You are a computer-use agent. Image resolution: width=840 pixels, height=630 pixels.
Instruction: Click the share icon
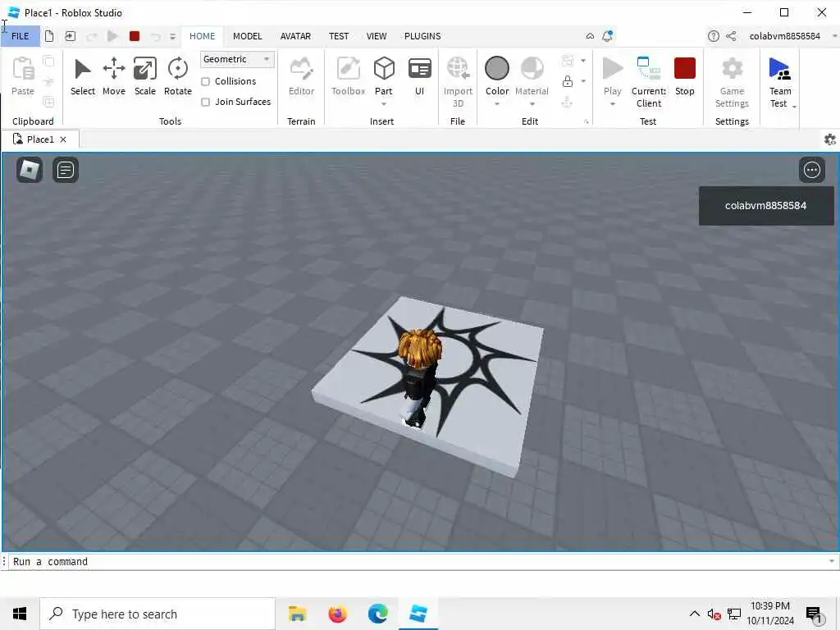pos(731,36)
